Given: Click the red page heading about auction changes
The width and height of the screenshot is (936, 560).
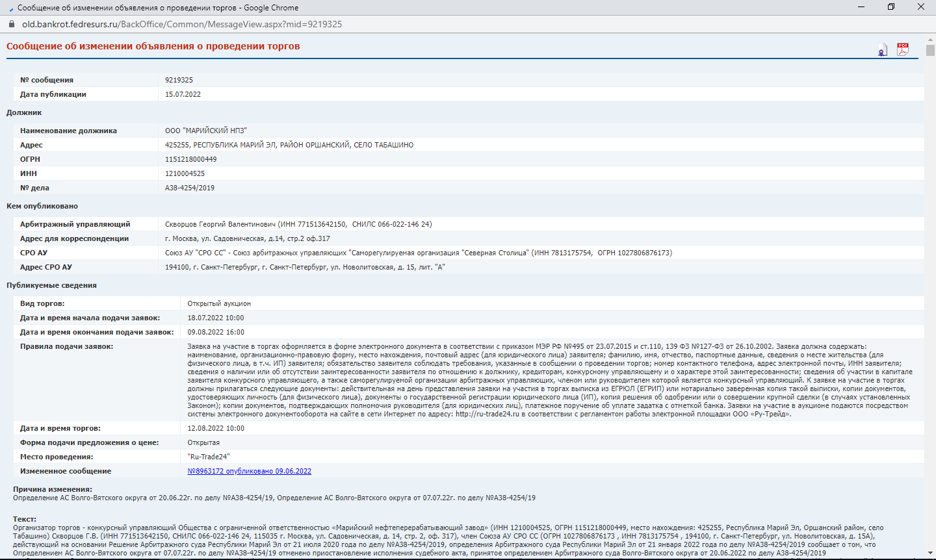Looking at the screenshot, I should click(x=153, y=46).
